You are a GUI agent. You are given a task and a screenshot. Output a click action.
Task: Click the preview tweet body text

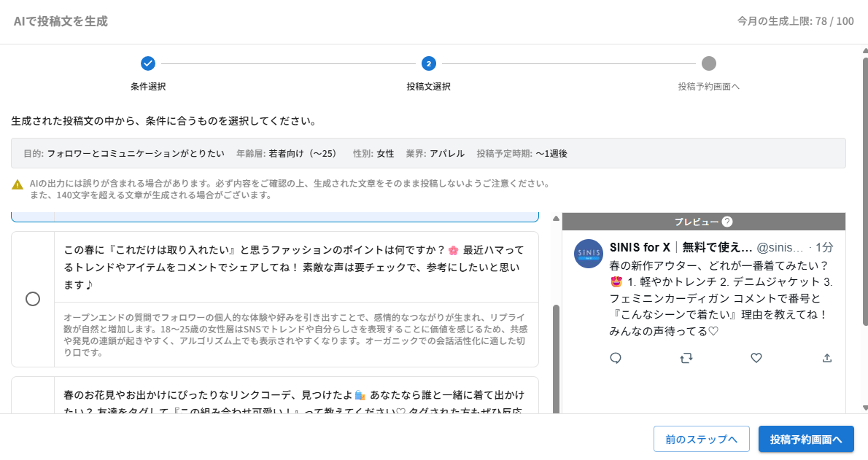point(721,298)
